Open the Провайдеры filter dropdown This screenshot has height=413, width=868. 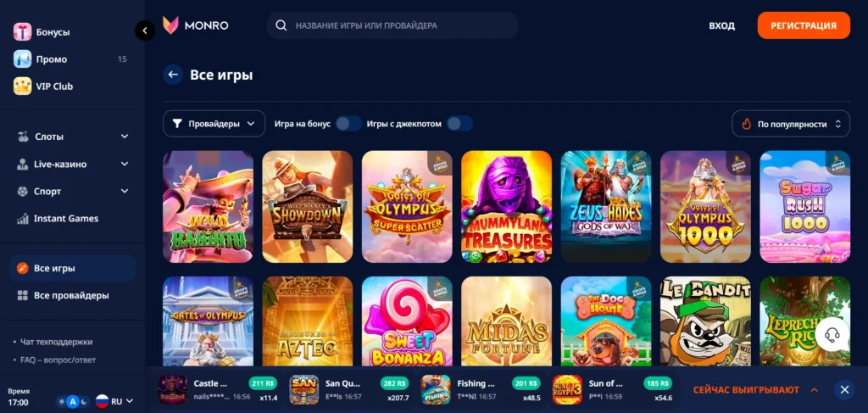pyautogui.click(x=214, y=124)
